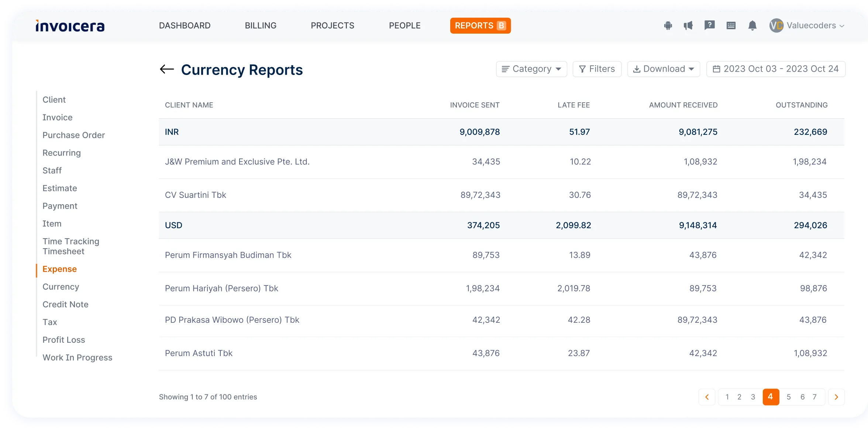The width and height of the screenshot is (868, 431).
Task: Open Estimate reports in sidebar
Action: point(60,188)
